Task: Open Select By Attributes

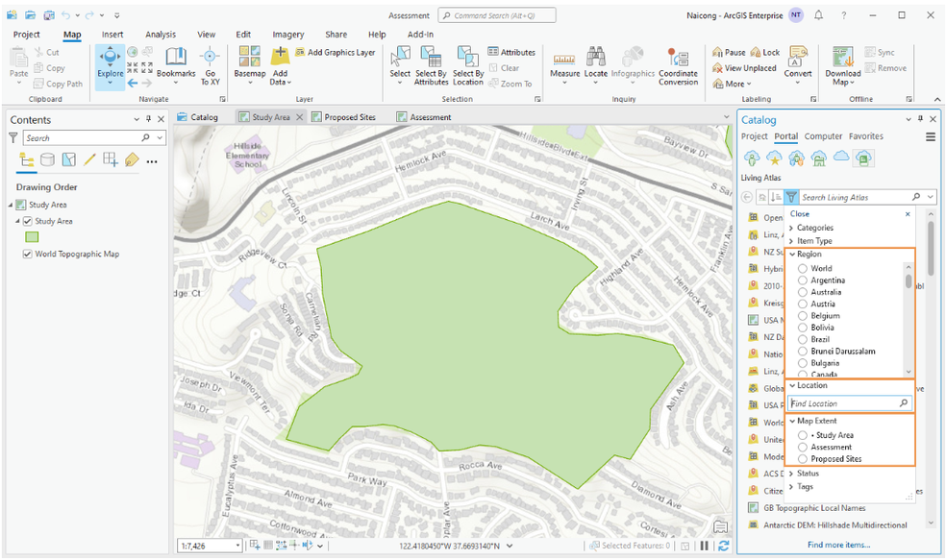Action: [432, 65]
